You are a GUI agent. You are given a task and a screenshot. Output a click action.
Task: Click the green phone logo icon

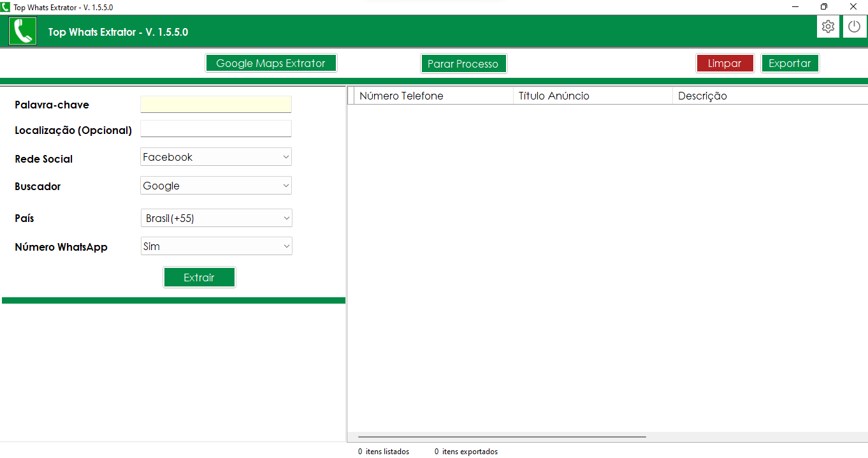tap(22, 31)
